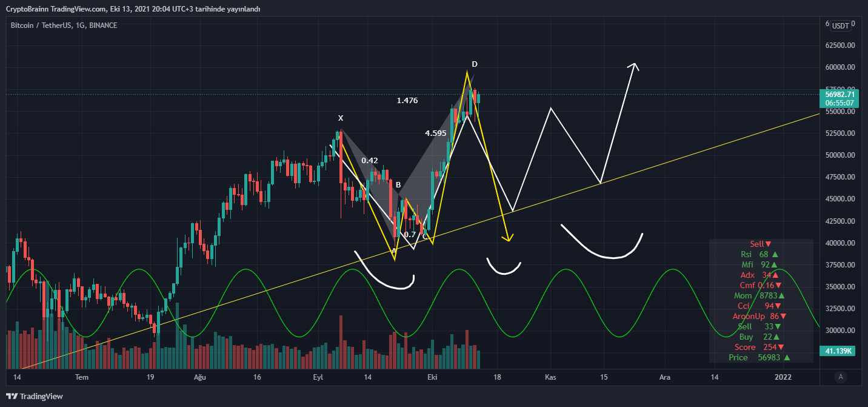Click the 19 date label on time axis
This screenshot has height=407, width=868.
pos(151,377)
